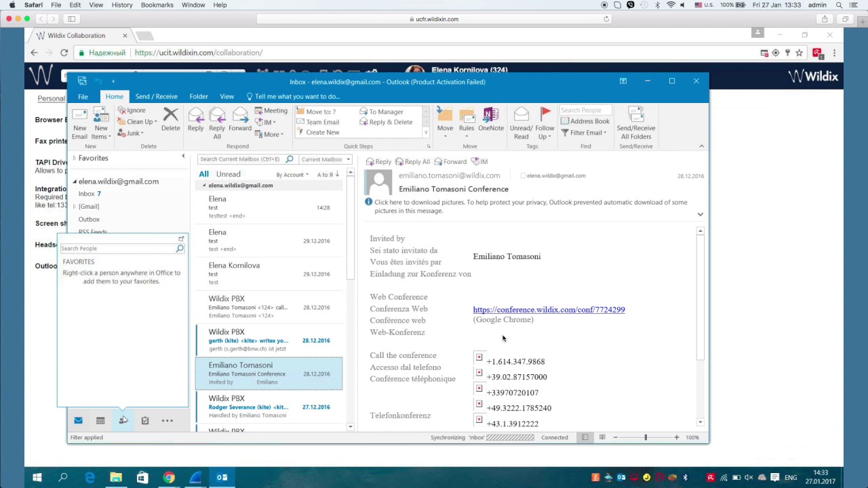868x488 pixels.
Task: Click the download pictures info bar
Action: tap(531, 206)
